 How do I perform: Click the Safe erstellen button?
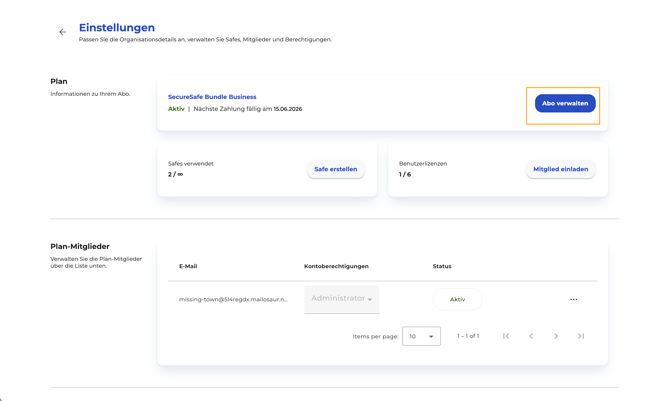(x=336, y=169)
